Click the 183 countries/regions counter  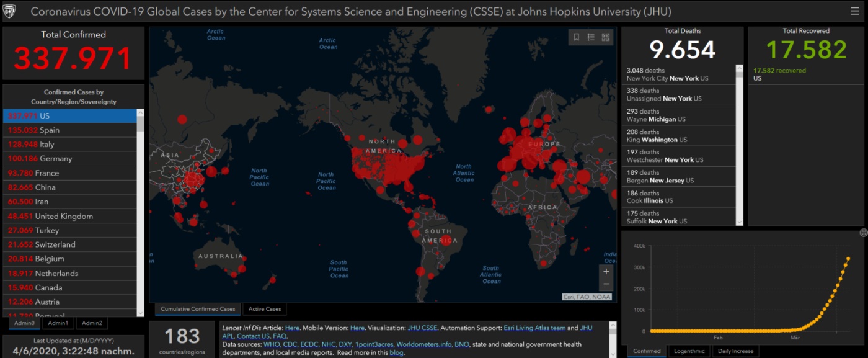pos(182,339)
